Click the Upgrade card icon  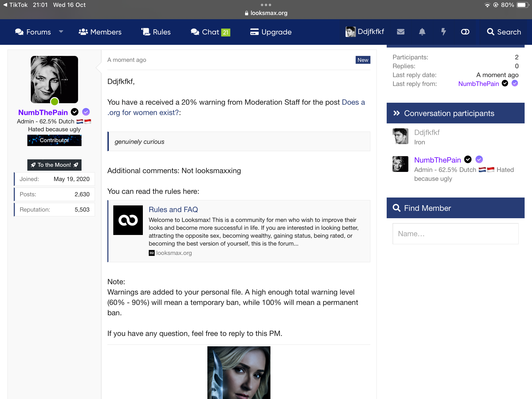coord(254,32)
